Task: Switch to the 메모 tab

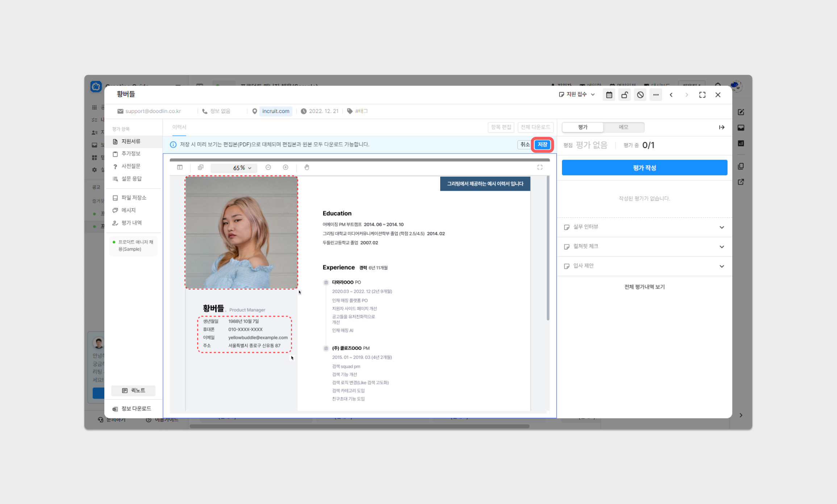Action: (x=623, y=127)
